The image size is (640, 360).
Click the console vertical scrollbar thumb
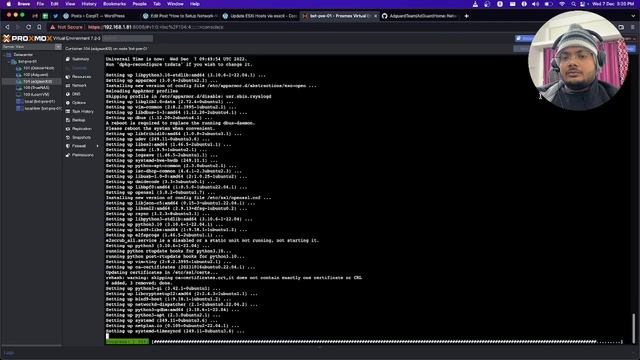tap(633, 327)
